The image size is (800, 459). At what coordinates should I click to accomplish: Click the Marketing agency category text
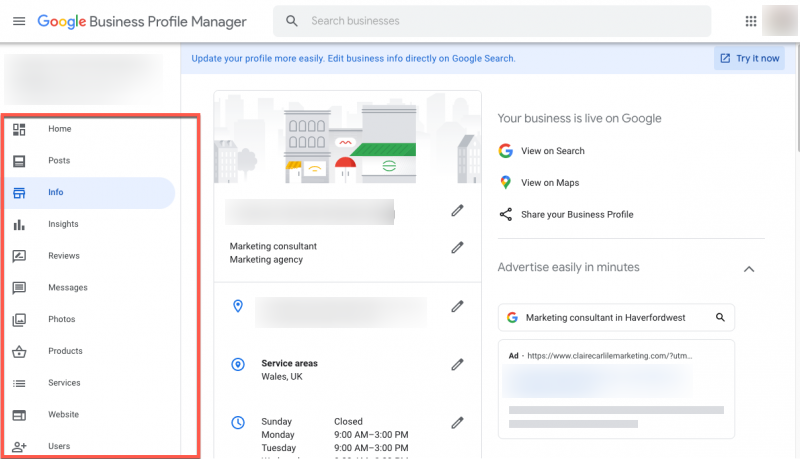(266, 260)
